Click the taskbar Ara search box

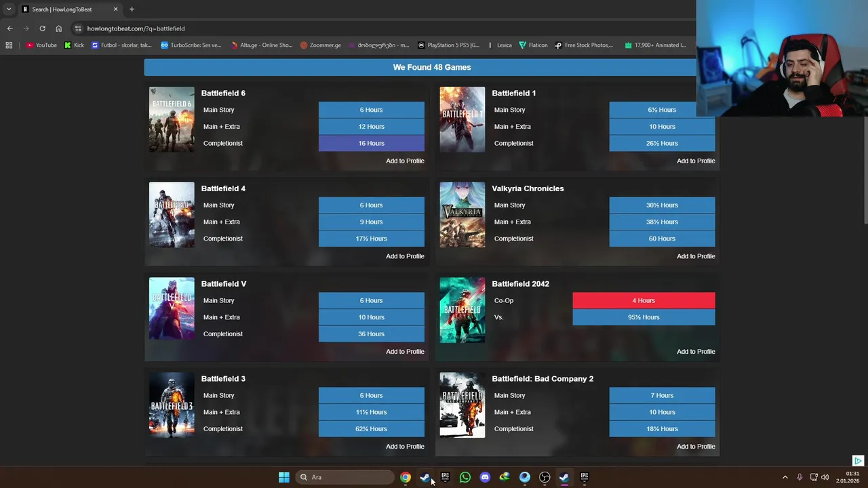click(346, 477)
